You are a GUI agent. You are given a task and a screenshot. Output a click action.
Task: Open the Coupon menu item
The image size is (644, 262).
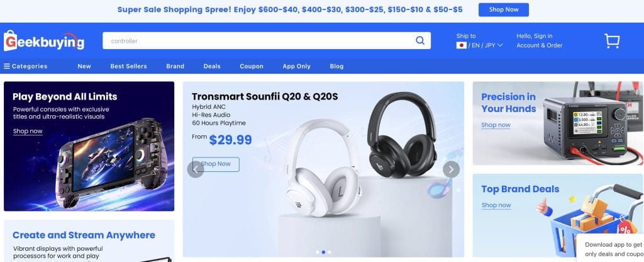[252, 66]
